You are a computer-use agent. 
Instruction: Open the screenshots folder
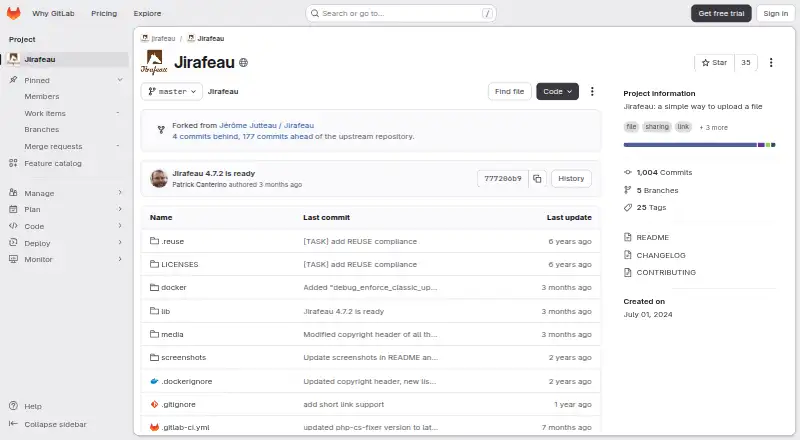pos(184,357)
